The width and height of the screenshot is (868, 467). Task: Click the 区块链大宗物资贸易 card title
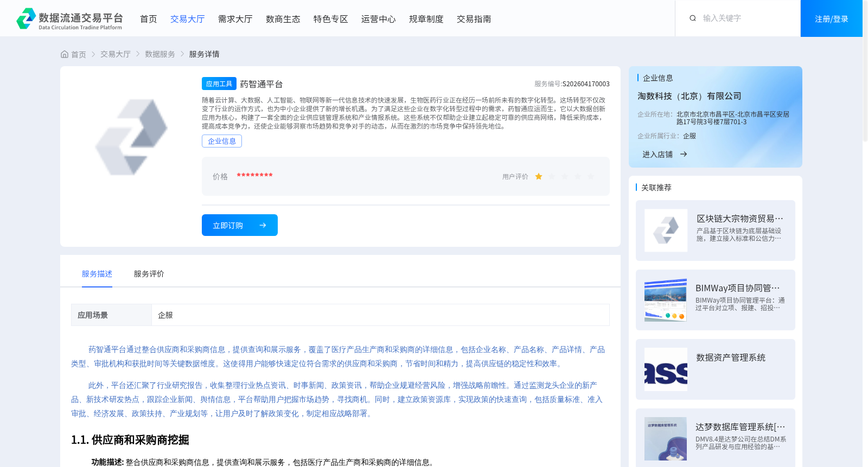(740, 219)
